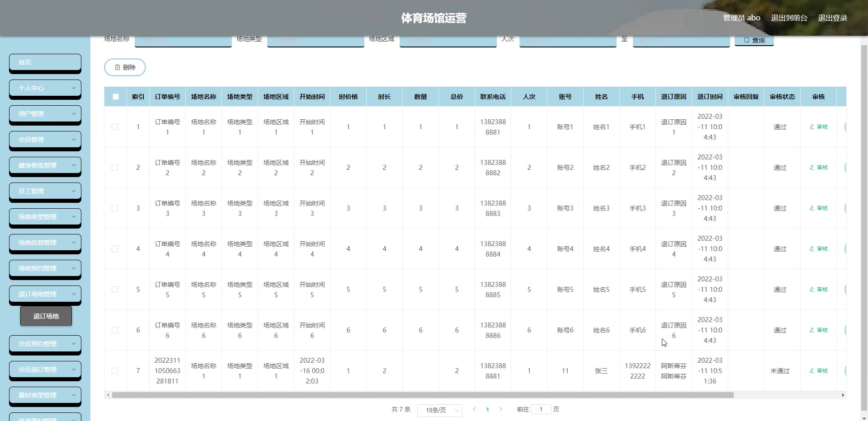
Task: Click page number 1 in pagination
Action: pos(487,410)
